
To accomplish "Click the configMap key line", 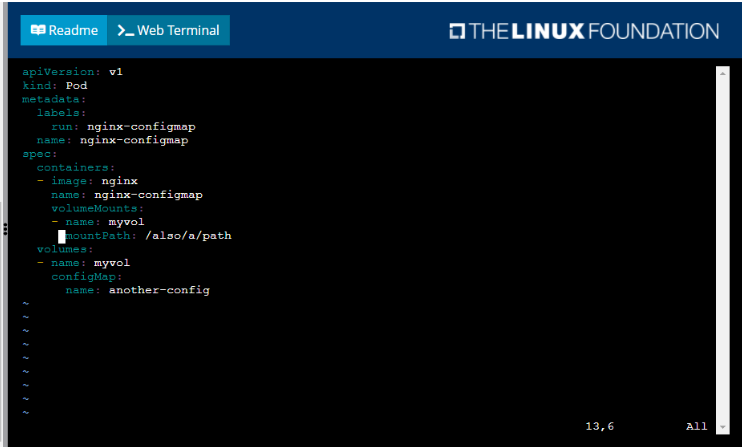I will [87, 277].
